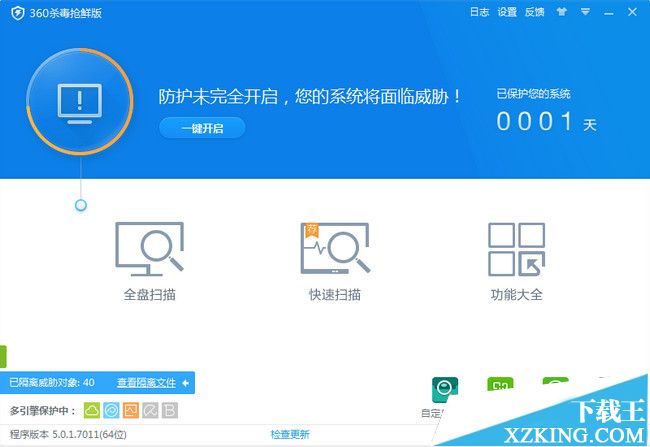Open 查看隔离文件 quarantine files link

click(x=146, y=382)
